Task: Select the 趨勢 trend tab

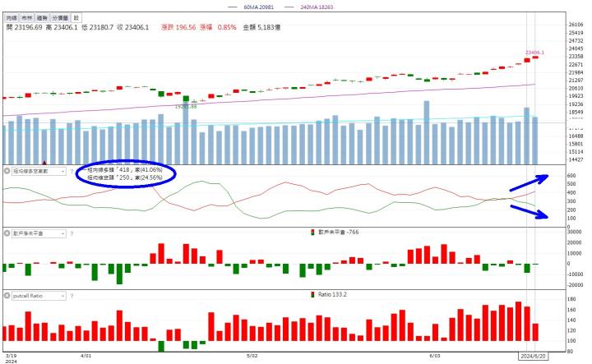Action: point(42,18)
